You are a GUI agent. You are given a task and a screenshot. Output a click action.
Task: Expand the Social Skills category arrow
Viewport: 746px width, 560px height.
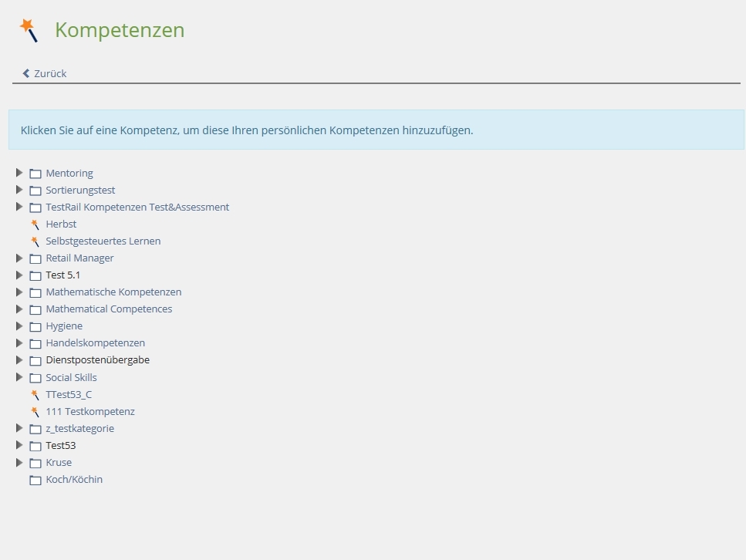pyautogui.click(x=19, y=377)
